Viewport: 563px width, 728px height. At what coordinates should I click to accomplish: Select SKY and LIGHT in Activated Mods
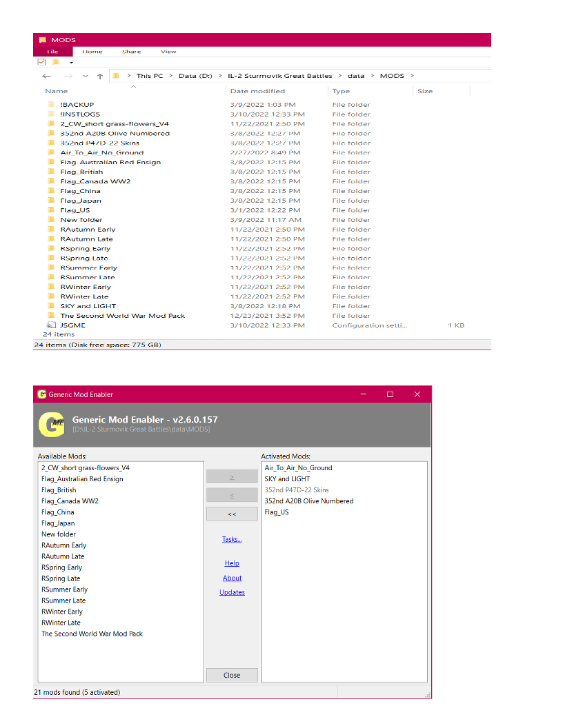click(287, 479)
